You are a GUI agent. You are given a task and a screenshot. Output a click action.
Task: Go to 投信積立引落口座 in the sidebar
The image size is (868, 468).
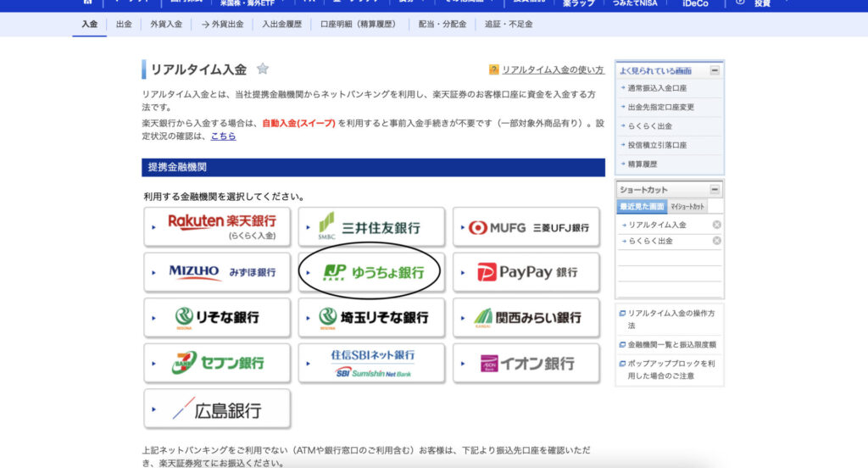(657, 145)
